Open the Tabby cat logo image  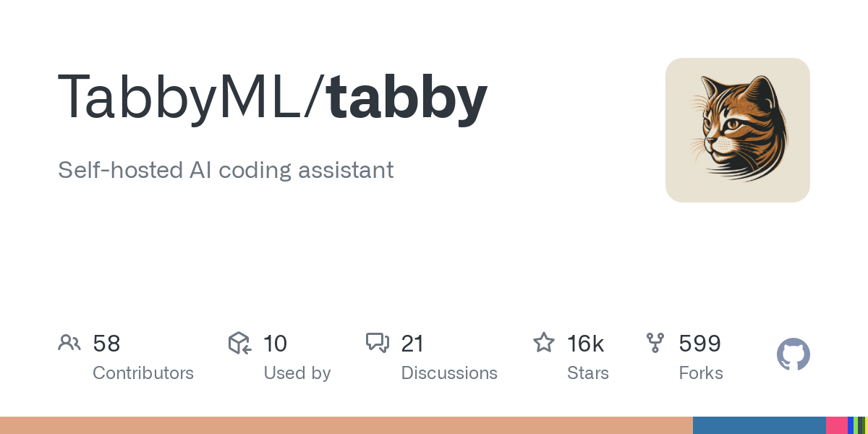pos(738,130)
